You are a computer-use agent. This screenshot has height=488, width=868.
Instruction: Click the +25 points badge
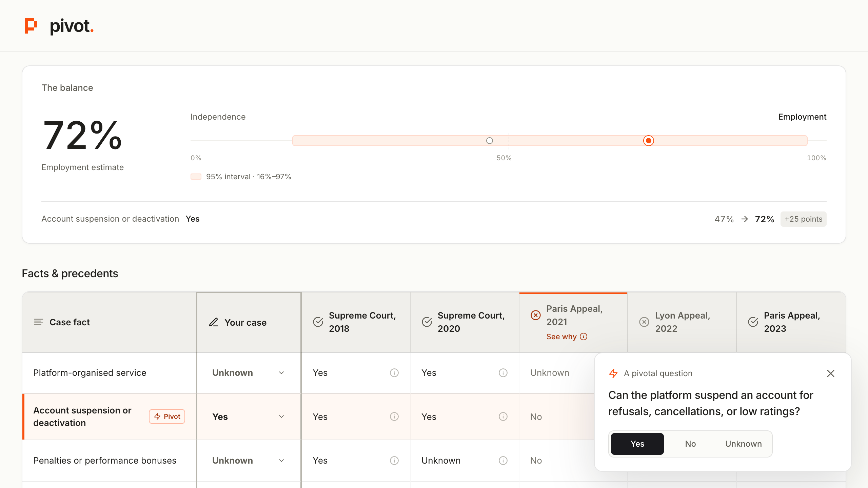click(803, 219)
